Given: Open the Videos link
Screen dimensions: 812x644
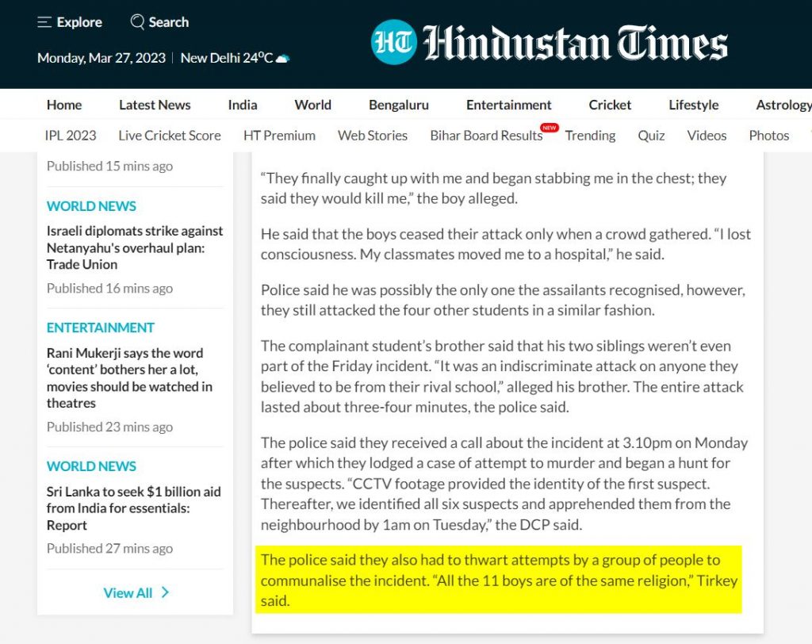Looking at the screenshot, I should click(x=707, y=136).
